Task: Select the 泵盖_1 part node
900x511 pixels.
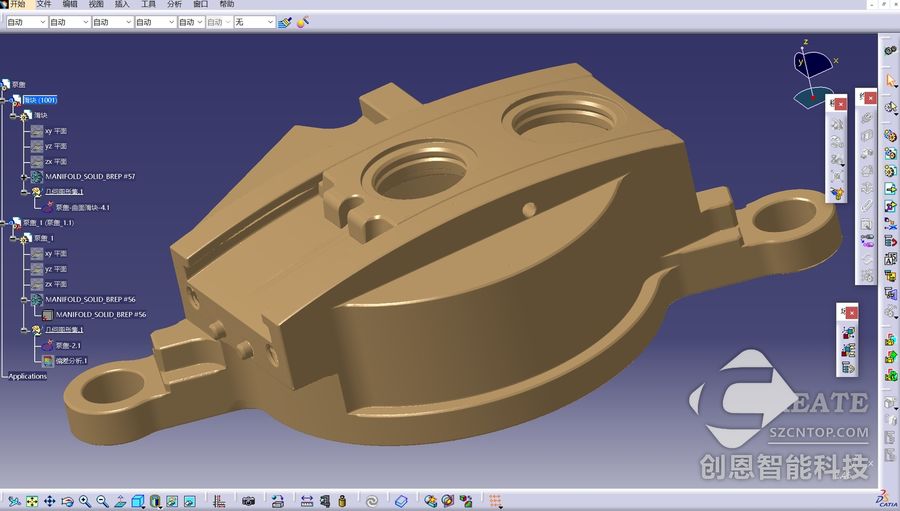Action: 44,238
